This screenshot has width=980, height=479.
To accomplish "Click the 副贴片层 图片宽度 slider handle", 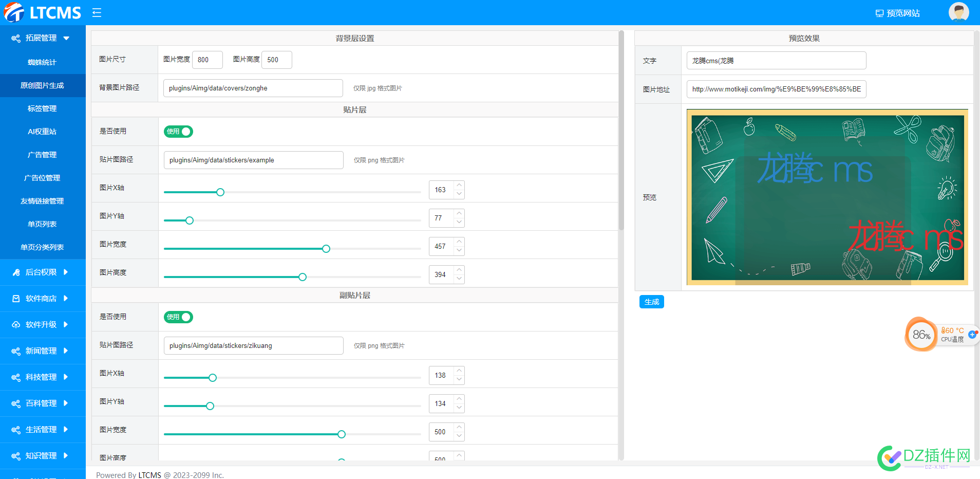I will pyautogui.click(x=342, y=434).
